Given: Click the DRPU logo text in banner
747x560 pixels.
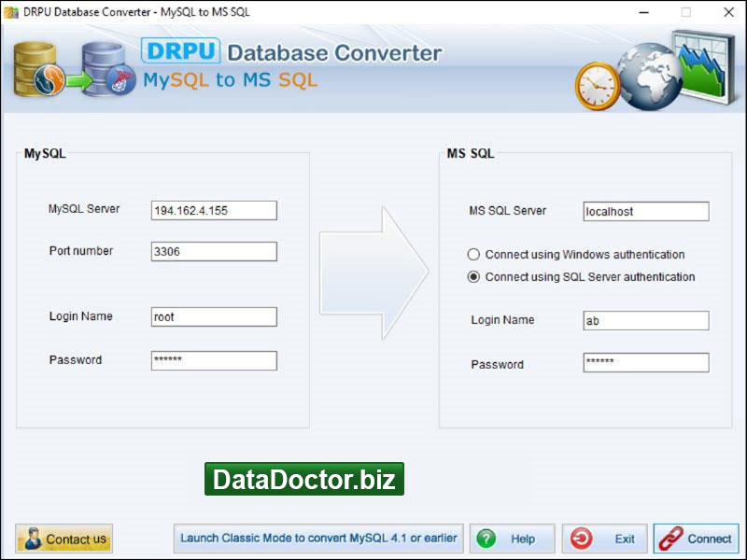Looking at the screenshot, I should tap(180, 50).
